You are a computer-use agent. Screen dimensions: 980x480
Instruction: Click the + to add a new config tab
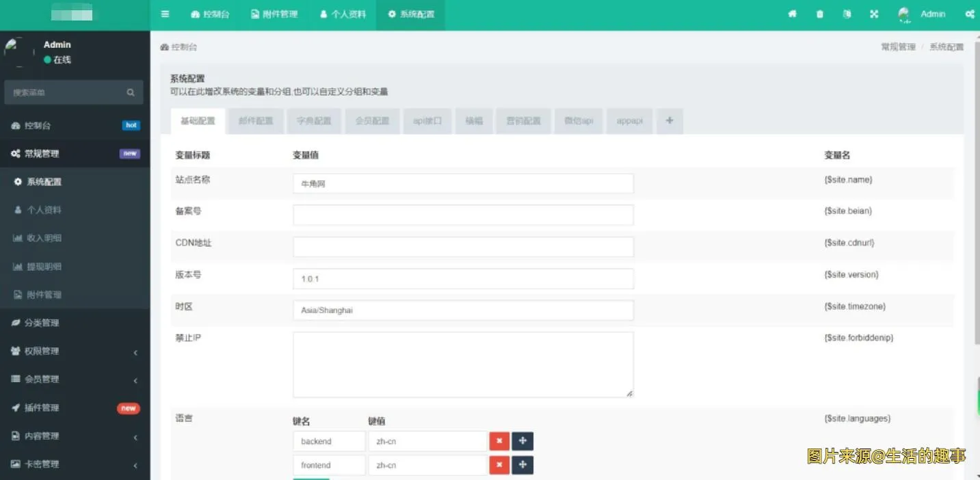click(x=670, y=120)
